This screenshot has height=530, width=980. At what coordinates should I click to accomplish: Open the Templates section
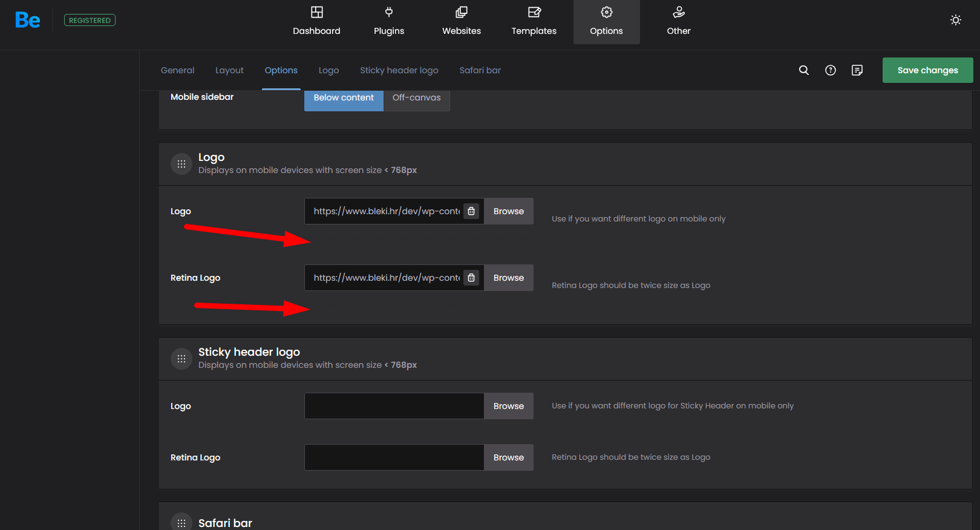click(534, 22)
